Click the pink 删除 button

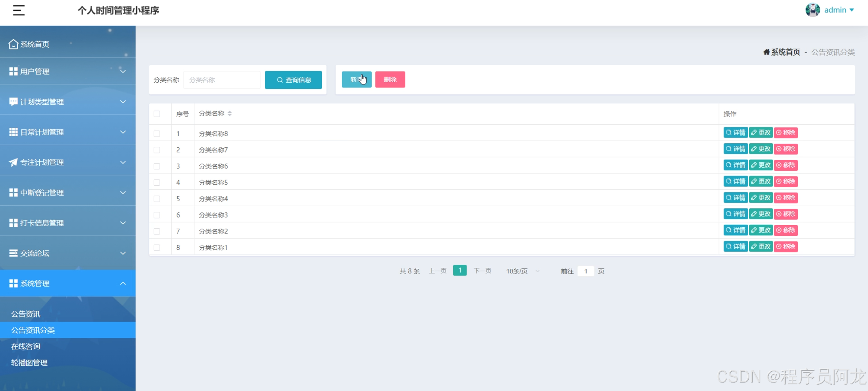pos(390,80)
